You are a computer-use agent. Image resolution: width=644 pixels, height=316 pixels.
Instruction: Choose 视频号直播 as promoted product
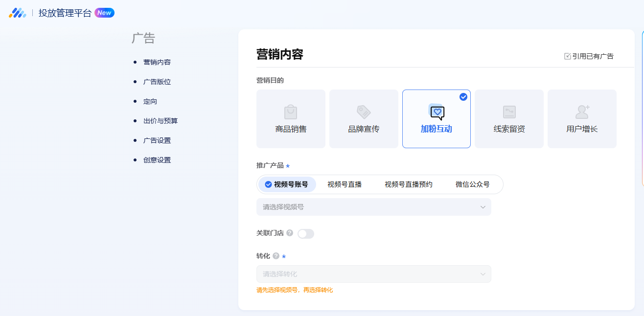tap(345, 184)
